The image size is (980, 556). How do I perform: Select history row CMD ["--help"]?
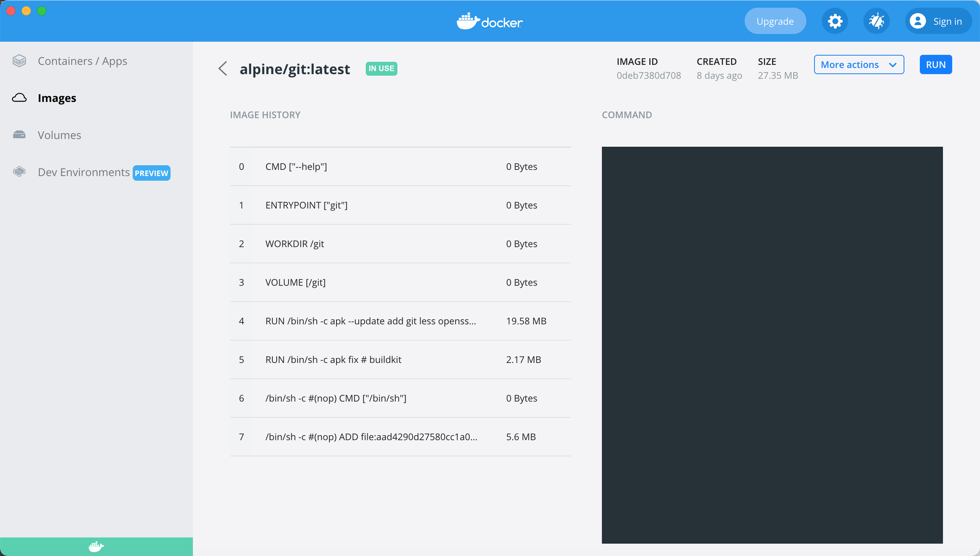click(x=400, y=166)
